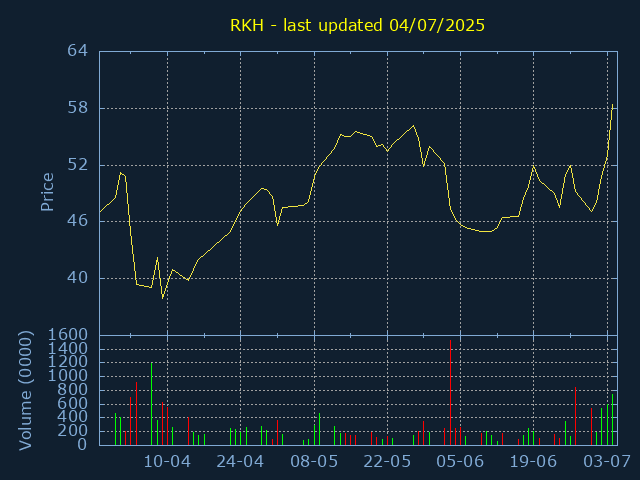Screen dimensions: 640x480
Task: Click the volume axis label 1200
Action: tap(68, 362)
